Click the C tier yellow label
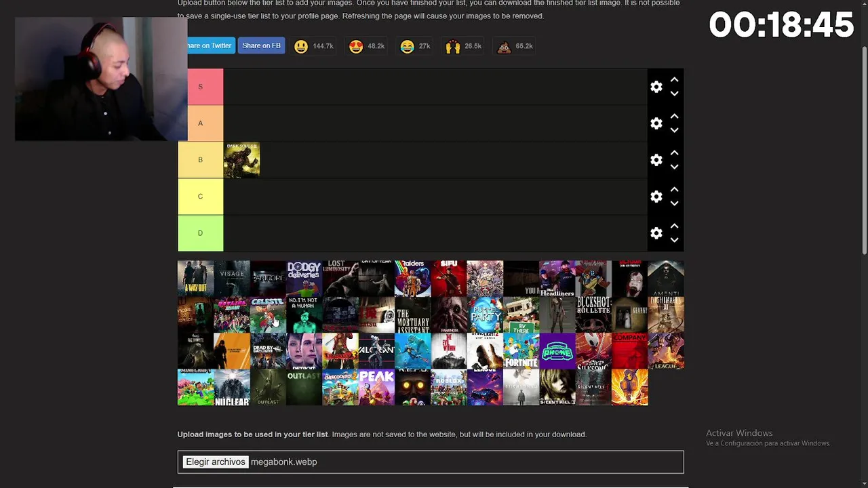The width and height of the screenshot is (868, 488). click(x=200, y=197)
